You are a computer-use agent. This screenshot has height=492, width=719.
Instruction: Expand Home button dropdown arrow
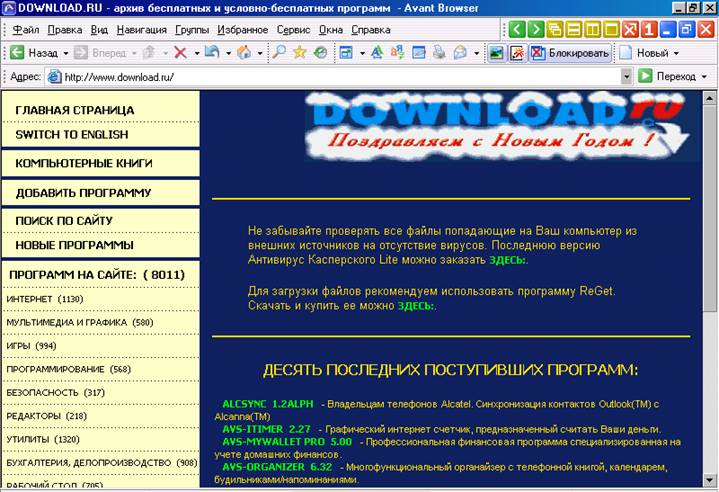260,53
